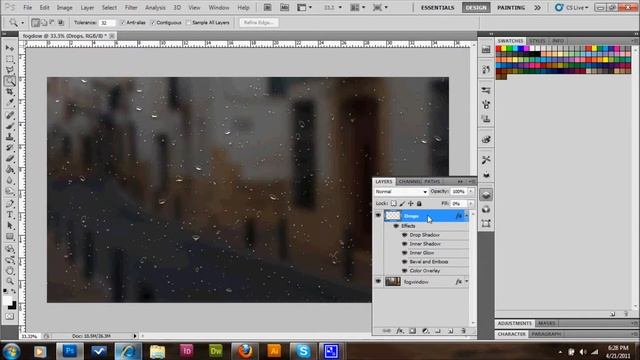The height and width of the screenshot is (360, 640).
Task: Show more workspaces chevron
Action: point(538,7)
